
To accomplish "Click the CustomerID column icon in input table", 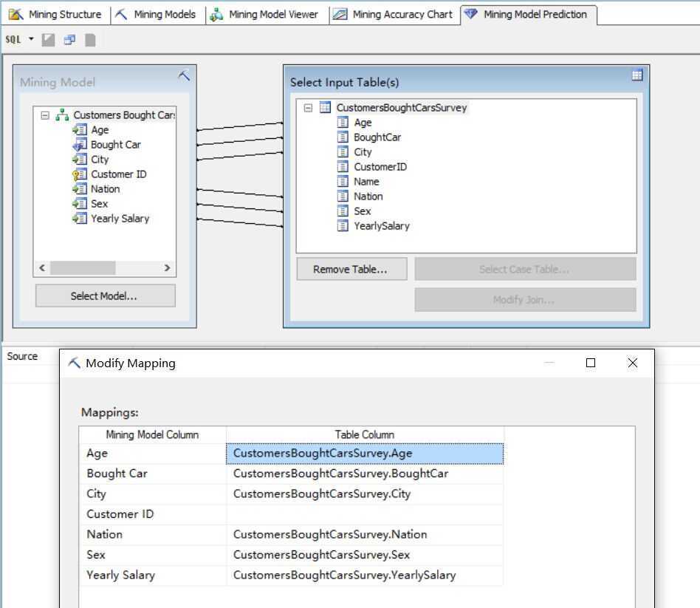I will pos(343,167).
